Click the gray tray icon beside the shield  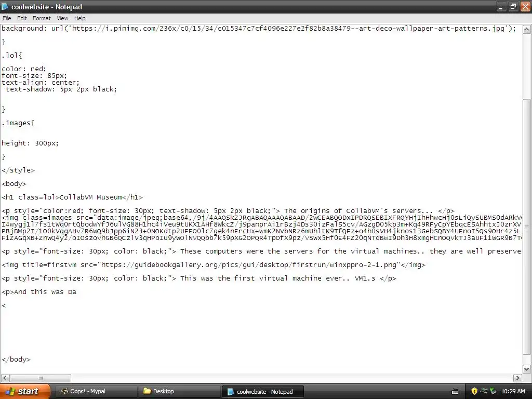click(x=484, y=391)
